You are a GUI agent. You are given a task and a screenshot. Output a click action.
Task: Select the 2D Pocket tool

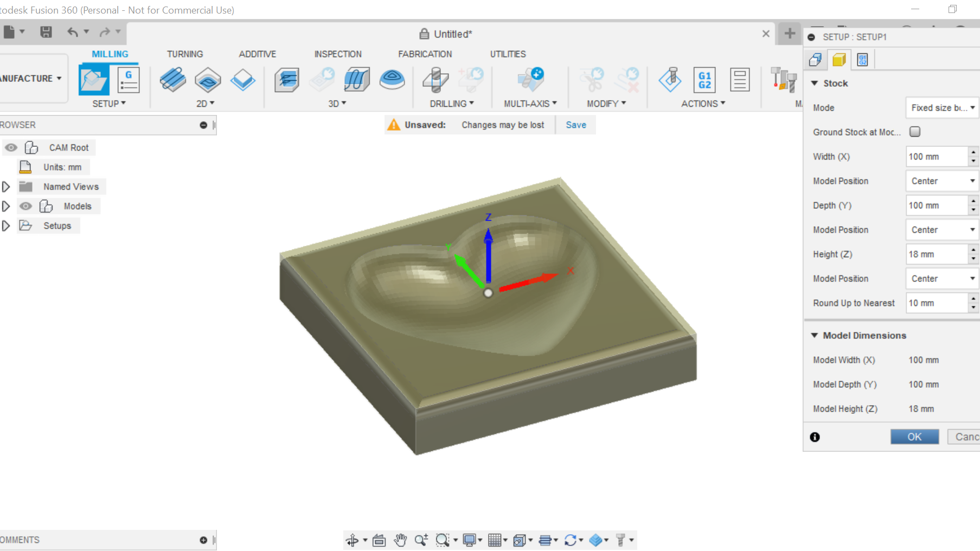pos(208,80)
